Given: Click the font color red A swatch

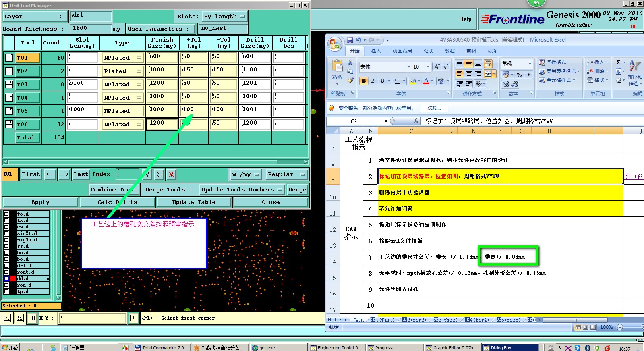Looking at the screenshot, I should coord(426,81).
